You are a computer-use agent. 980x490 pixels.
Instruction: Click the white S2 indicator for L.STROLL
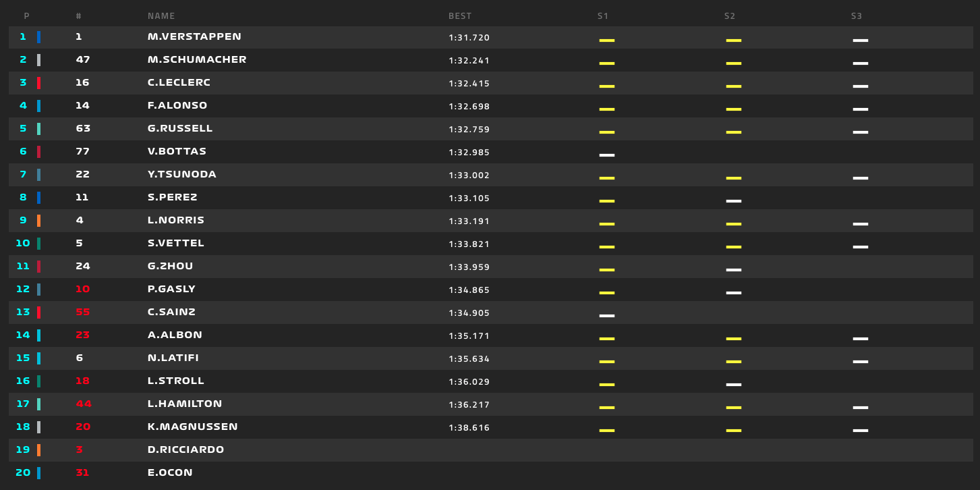(x=733, y=385)
